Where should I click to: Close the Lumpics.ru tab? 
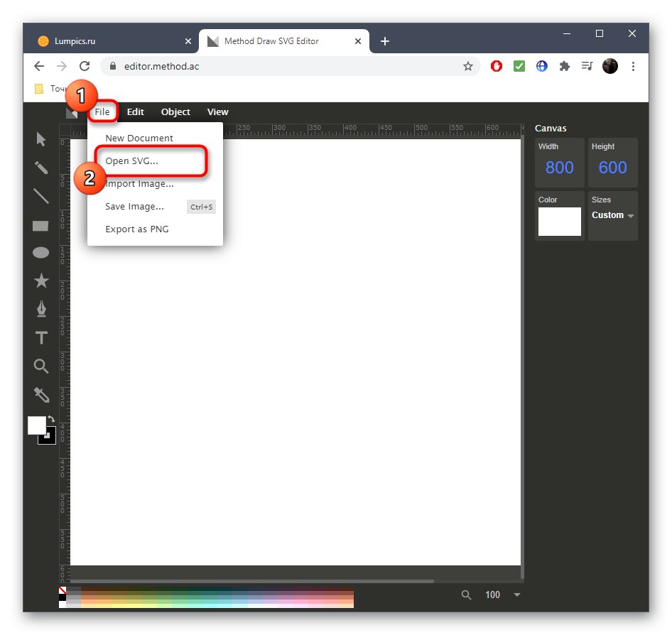coord(188,41)
